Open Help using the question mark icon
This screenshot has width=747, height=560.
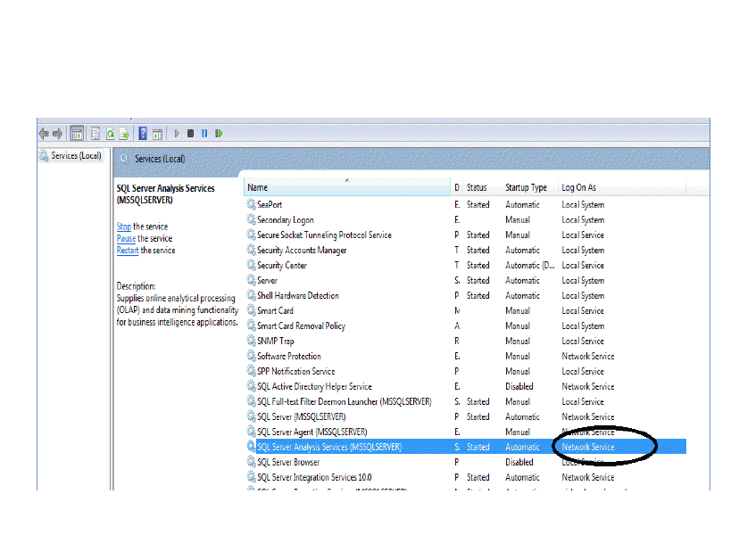[143, 134]
